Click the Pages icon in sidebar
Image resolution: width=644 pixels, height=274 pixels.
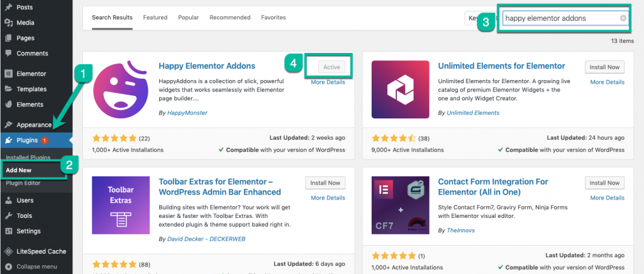point(8,38)
